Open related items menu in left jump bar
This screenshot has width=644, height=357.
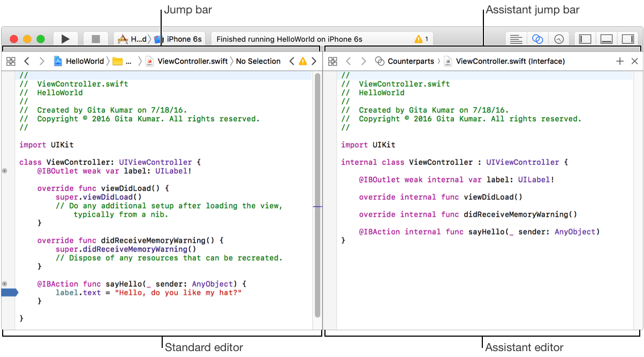coord(11,62)
